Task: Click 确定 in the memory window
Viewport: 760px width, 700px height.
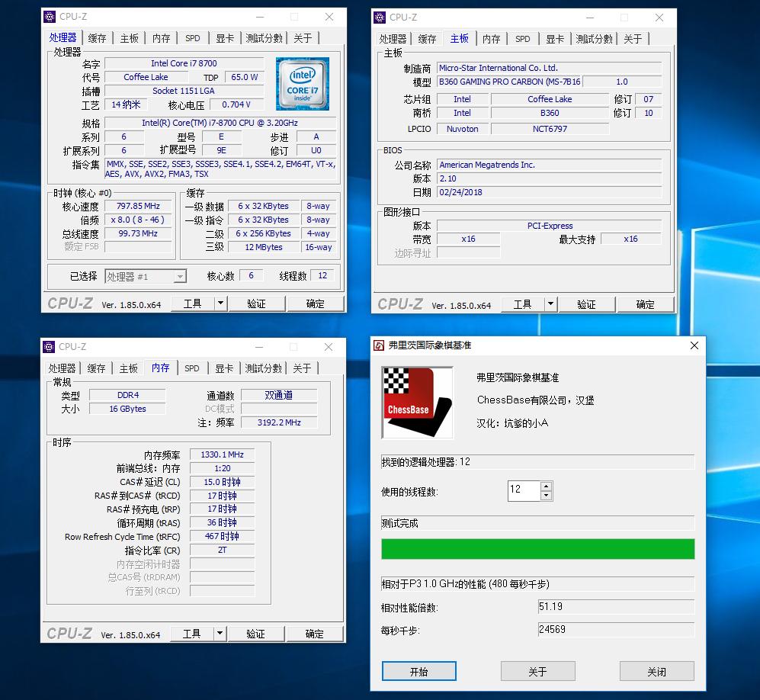Action: click(316, 633)
